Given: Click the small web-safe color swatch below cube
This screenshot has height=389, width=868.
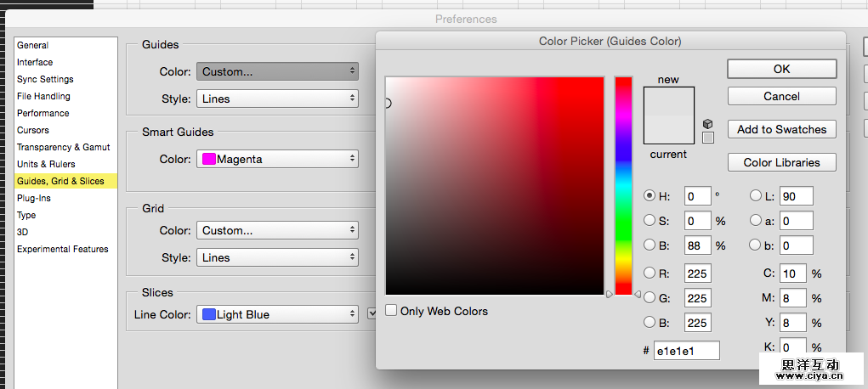Looking at the screenshot, I should 708,137.
